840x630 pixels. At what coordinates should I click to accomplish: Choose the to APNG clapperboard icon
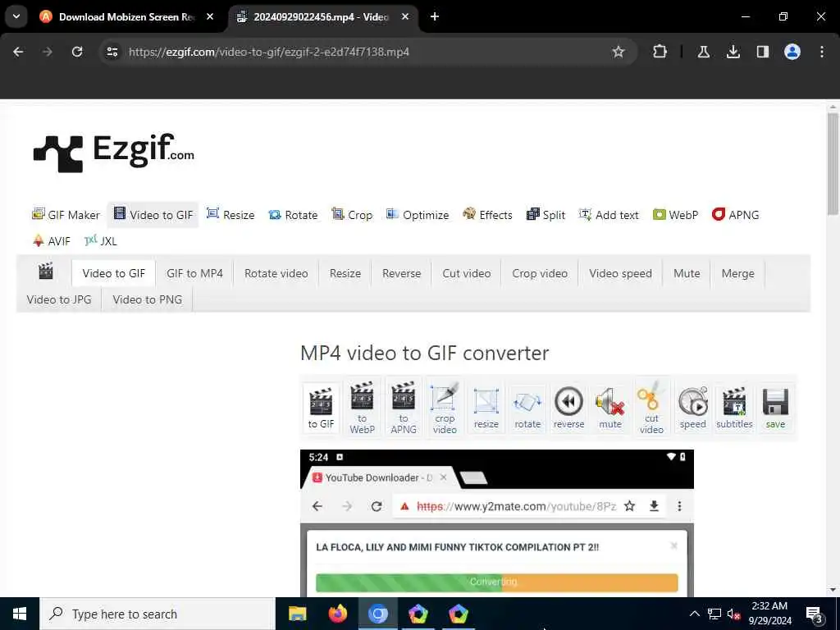coord(404,408)
